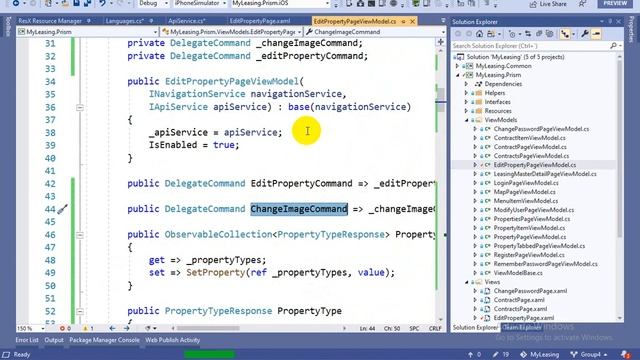
Task: Click Sync with Active Document icon
Action: click(x=528, y=34)
